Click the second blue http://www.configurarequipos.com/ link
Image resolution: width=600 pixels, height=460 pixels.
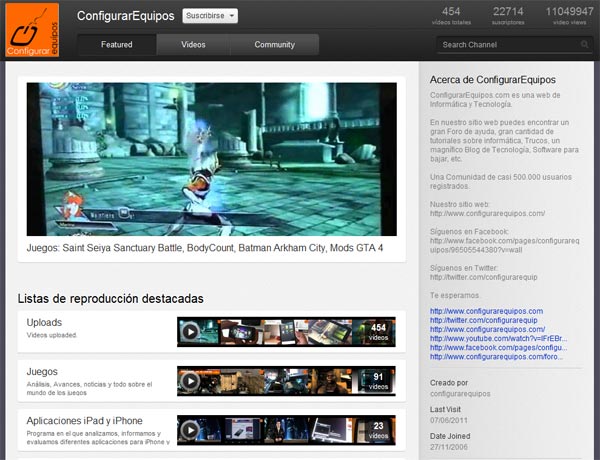(x=488, y=329)
